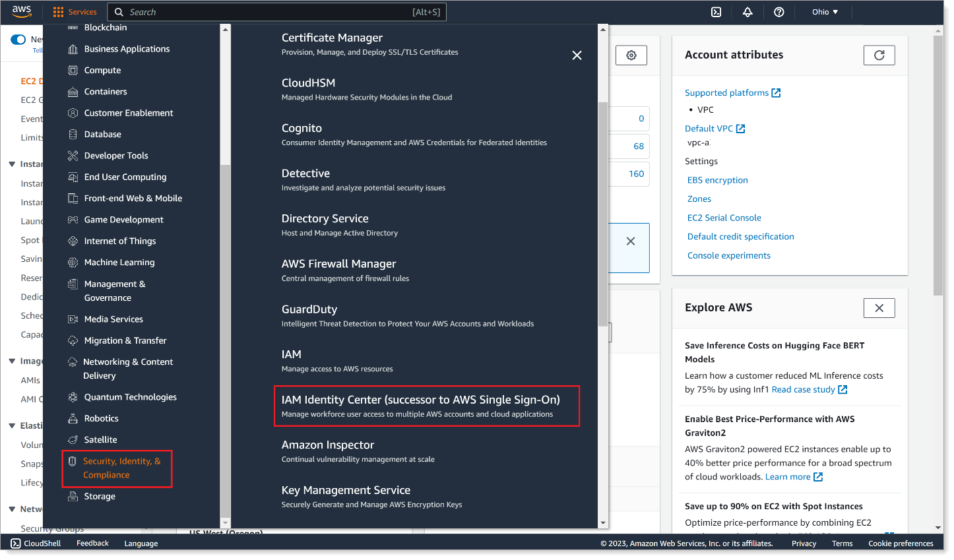Click the Compute category icon

pos(73,71)
